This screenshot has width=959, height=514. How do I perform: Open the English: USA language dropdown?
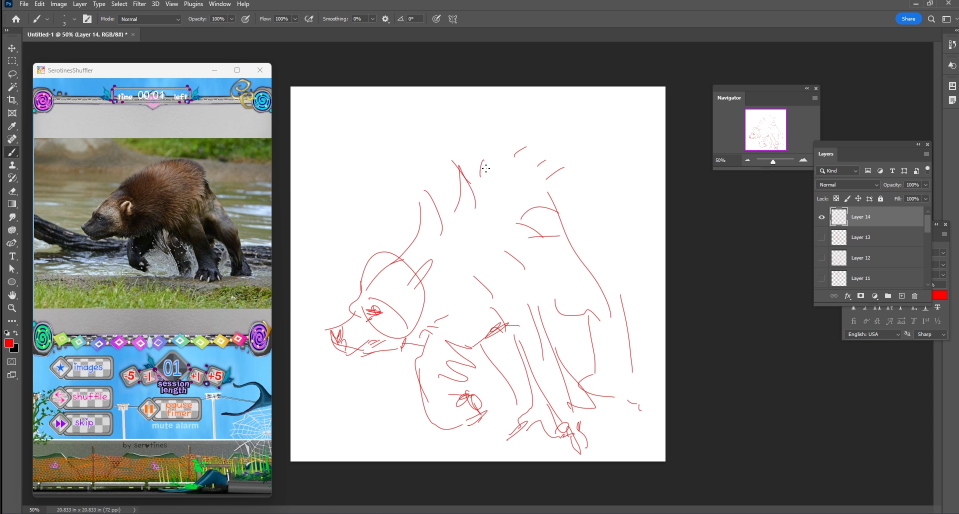[x=873, y=334]
